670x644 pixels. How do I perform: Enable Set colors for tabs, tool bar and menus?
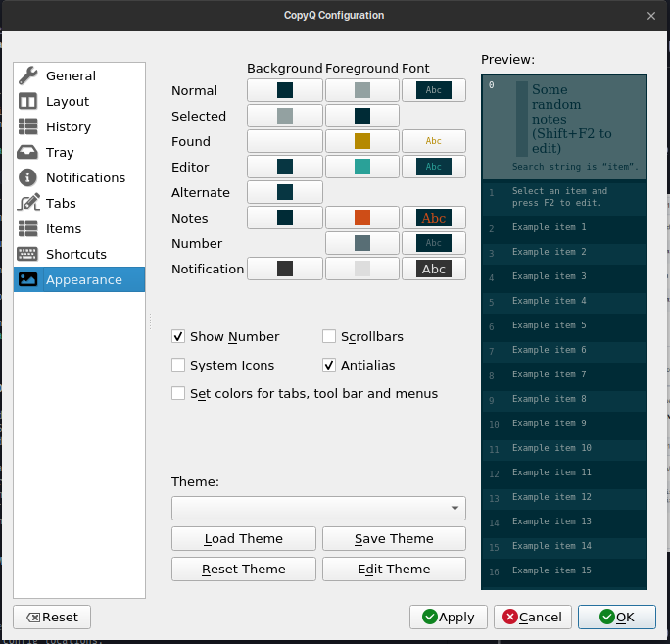178,393
